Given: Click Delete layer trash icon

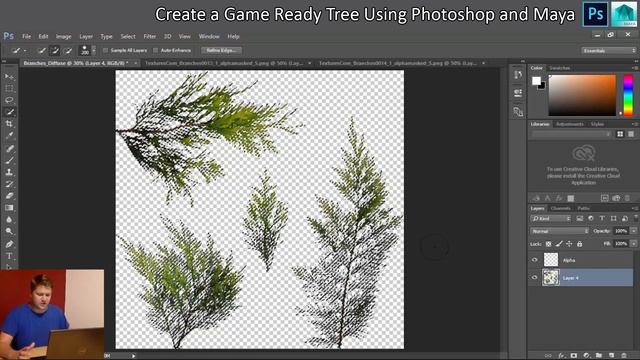Looking at the screenshot, I should click(x=624, y=356).
